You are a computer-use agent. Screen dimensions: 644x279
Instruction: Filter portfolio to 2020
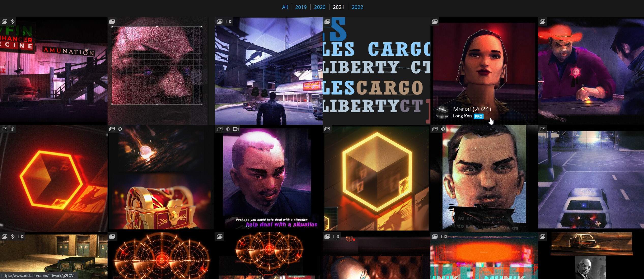(x=320, y=7)
